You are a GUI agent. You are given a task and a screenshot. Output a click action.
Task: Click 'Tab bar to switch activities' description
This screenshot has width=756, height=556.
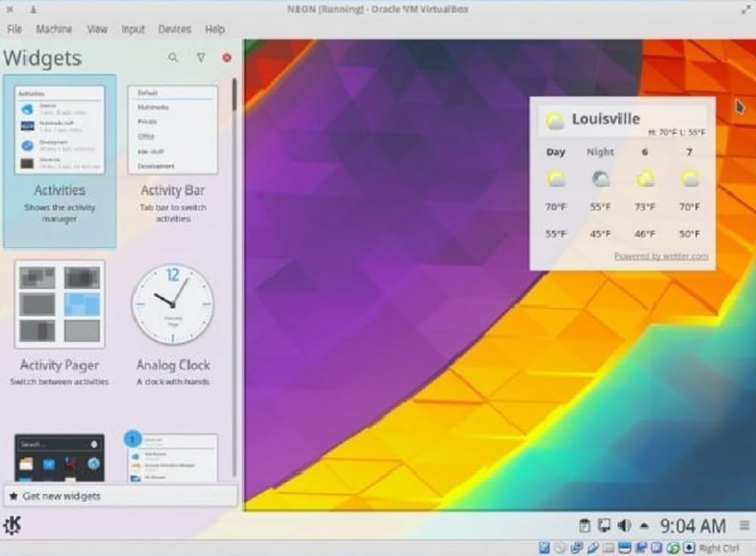[x=172, y=213]
